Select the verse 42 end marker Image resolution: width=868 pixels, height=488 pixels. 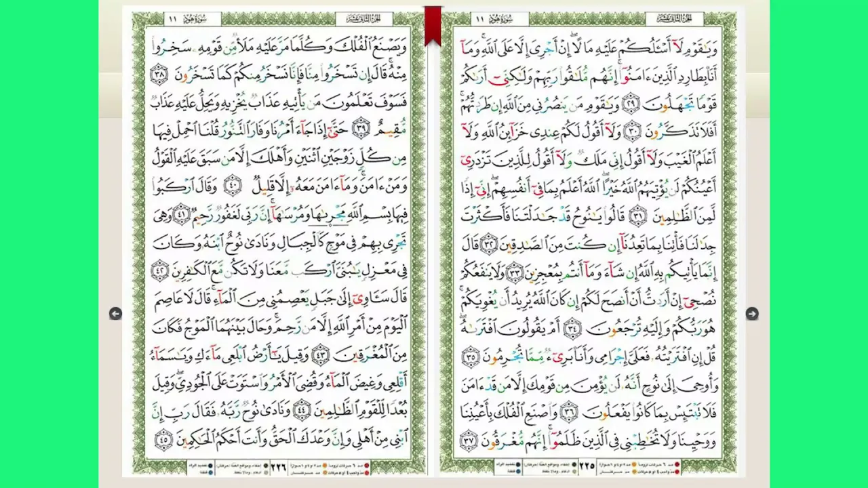pos(159,270)
